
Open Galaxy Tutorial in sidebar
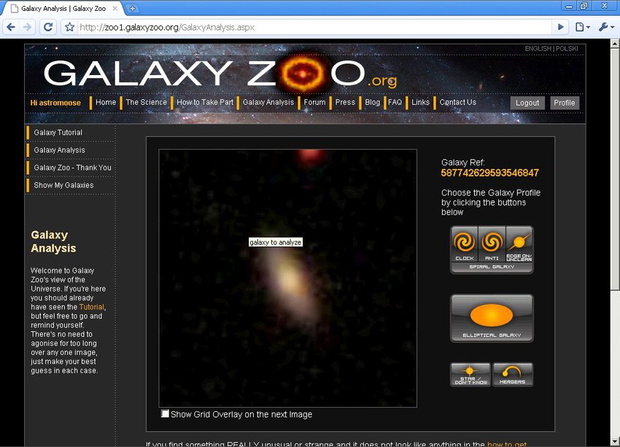(x=58, y=133)
